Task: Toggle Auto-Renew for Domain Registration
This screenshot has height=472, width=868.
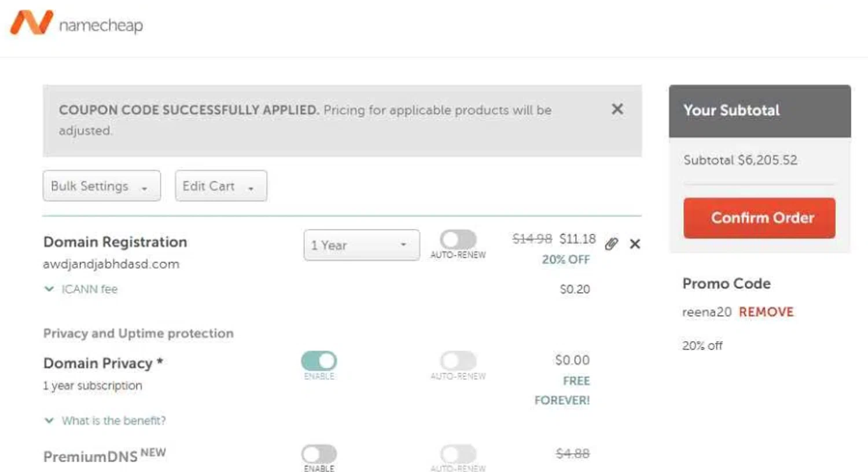Action: pos(458,240)
